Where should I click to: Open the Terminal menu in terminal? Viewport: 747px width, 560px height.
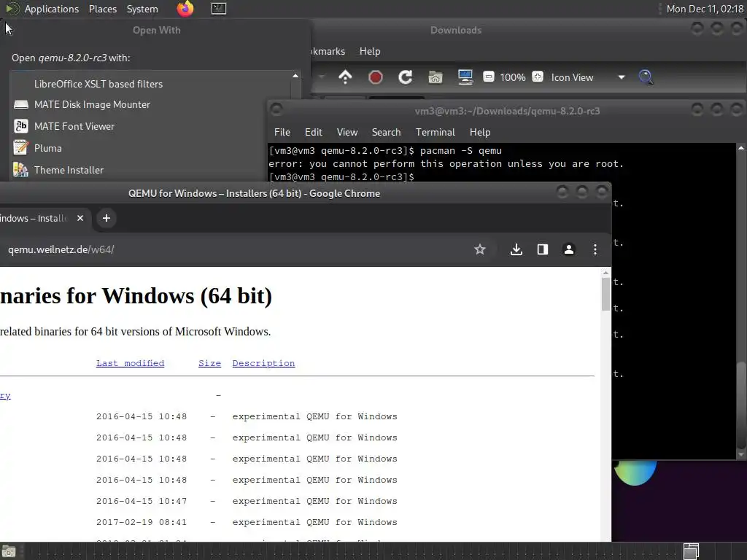click(435, 132)
